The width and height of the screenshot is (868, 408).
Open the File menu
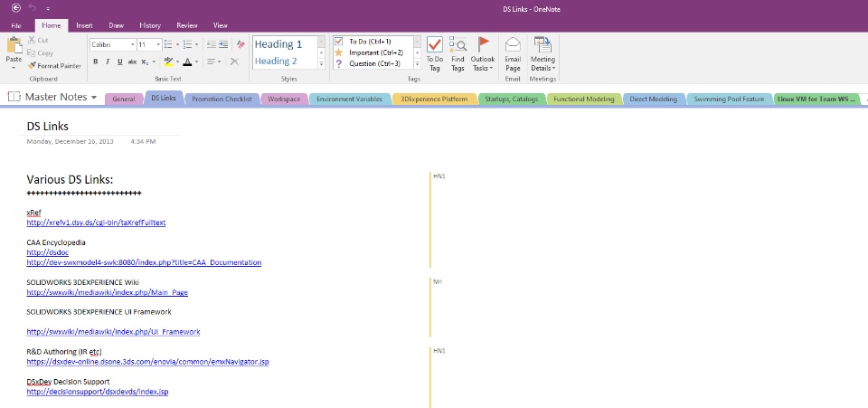(16, 25)
